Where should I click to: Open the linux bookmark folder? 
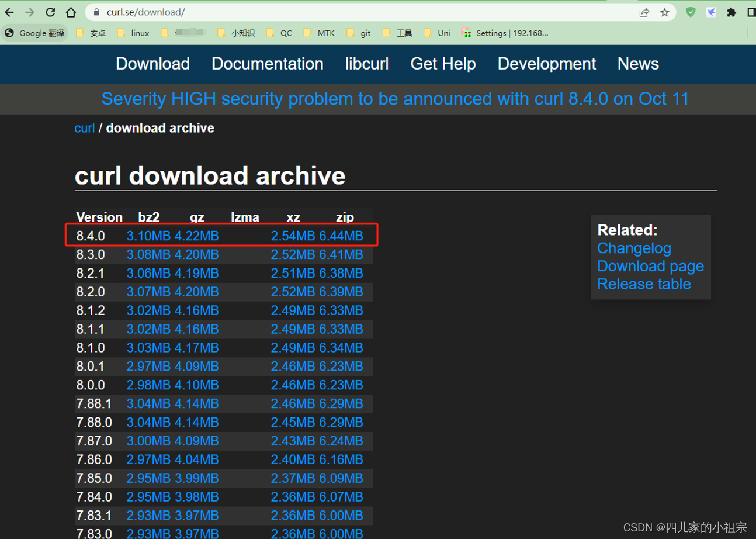133,33
